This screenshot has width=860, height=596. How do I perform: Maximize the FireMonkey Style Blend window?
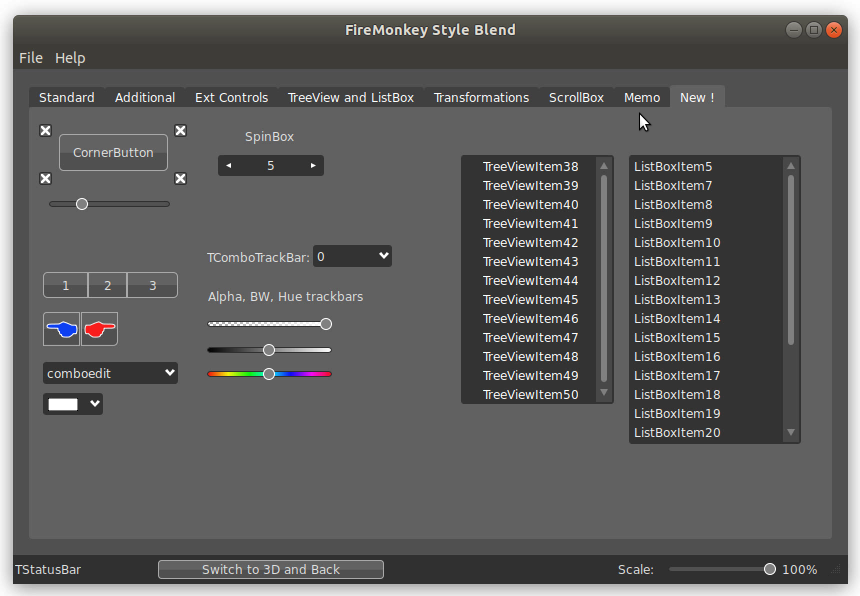point(814,30)
